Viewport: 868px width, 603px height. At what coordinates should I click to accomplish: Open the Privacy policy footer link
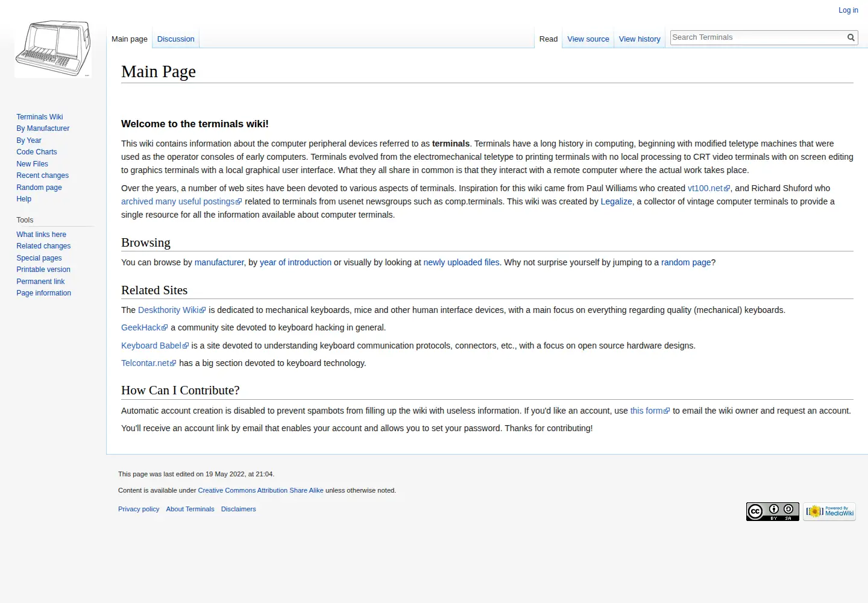[139, 509]
